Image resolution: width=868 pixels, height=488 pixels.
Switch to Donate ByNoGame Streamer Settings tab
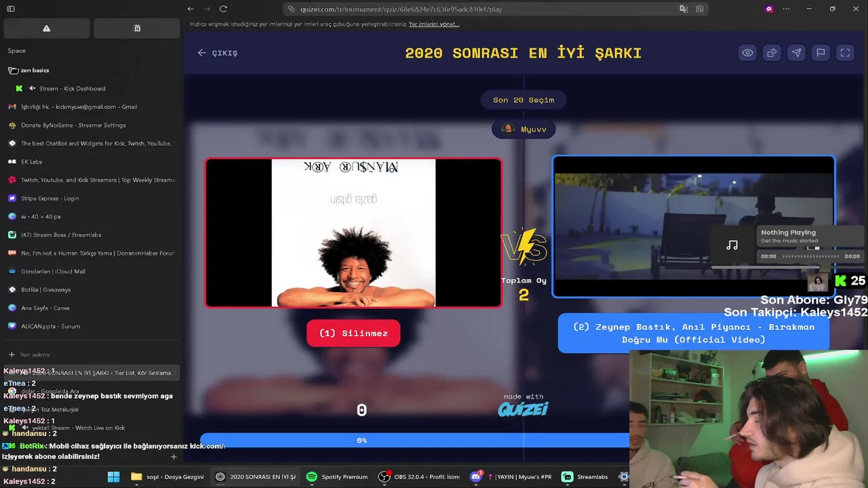[93, 125]
